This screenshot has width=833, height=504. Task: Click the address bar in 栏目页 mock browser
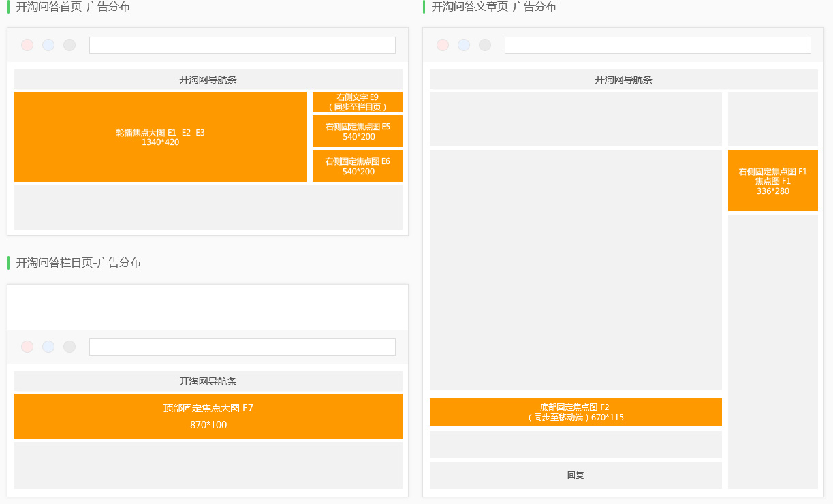[242, 347]
